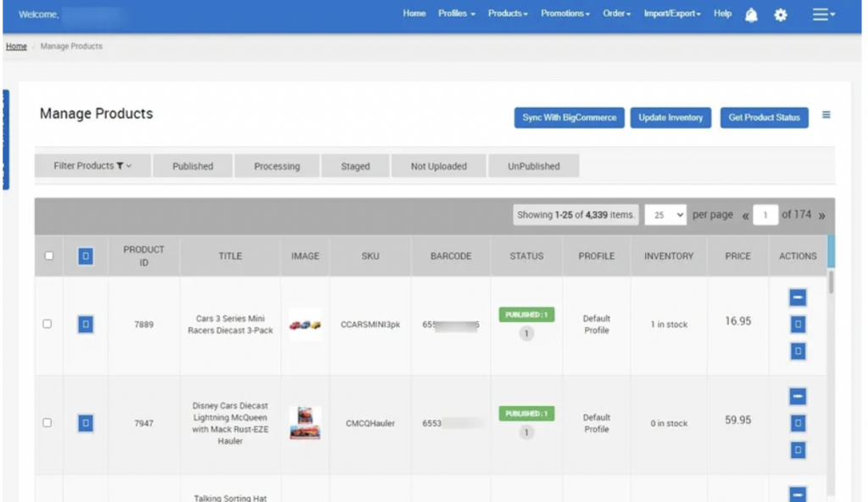Click the Update Inventory button

click(x=670, y=118)
